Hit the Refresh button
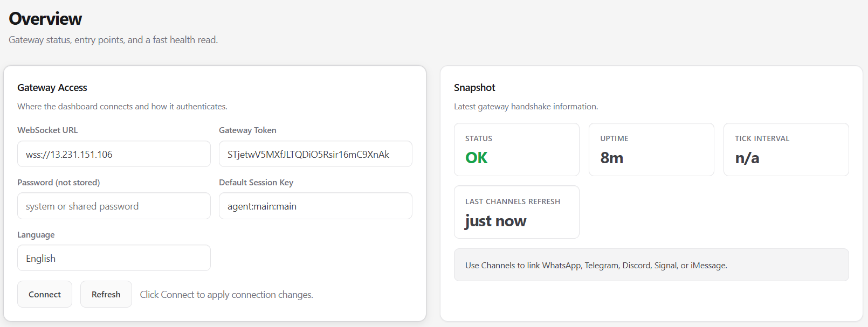Image resolution: width=868 pixels, height=327 pixels. click(x=106, y=294)
